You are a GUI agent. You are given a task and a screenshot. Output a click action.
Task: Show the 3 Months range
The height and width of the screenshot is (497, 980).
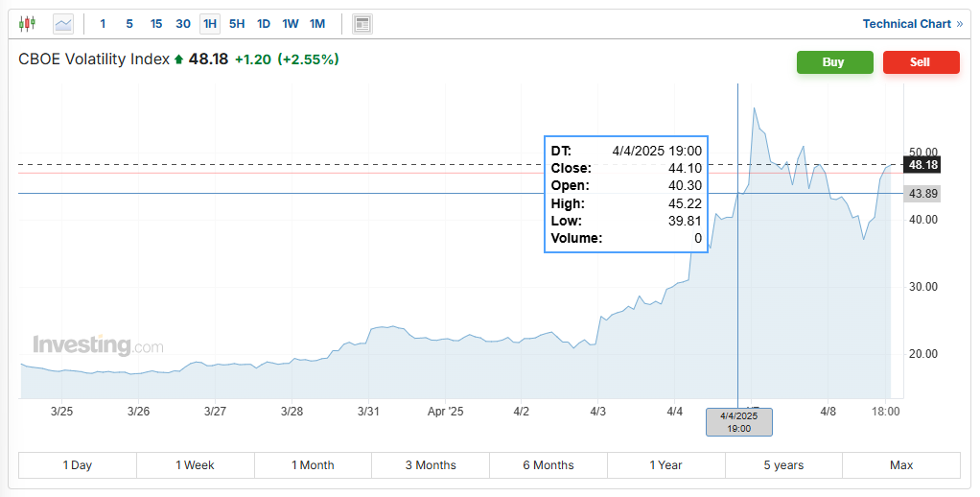tap(431, 465)
